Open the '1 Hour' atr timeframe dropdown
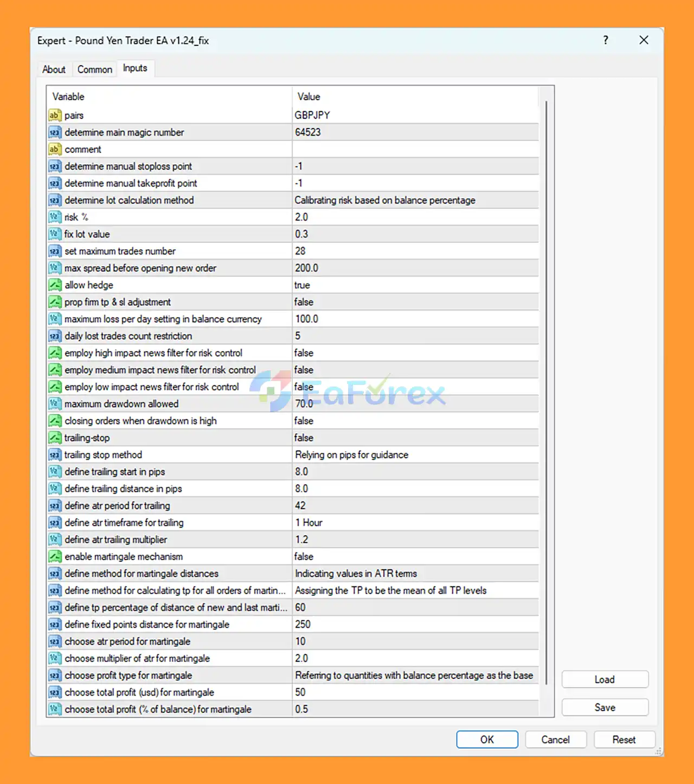This screenshot has width=694, height=784. pyautogui.click(x=415, y=523)
